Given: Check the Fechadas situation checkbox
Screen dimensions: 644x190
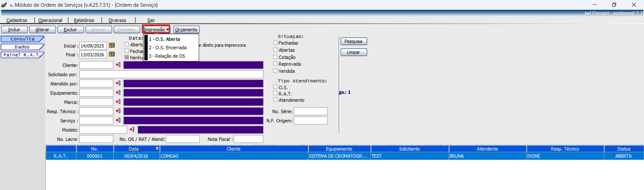Looking at the screenshot, I should click(x=275, y=43).
